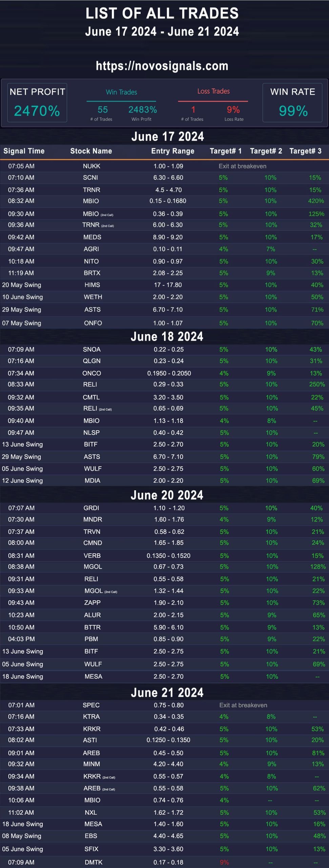This screenshot has width=329, height=868.
Task: Click the Loss Trades heading
Action: click(213, 91)
